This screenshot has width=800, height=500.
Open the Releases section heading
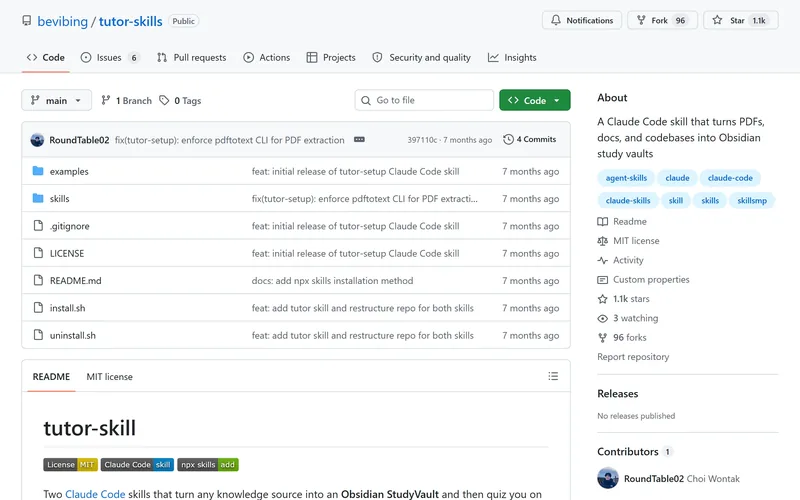point(617,394)
